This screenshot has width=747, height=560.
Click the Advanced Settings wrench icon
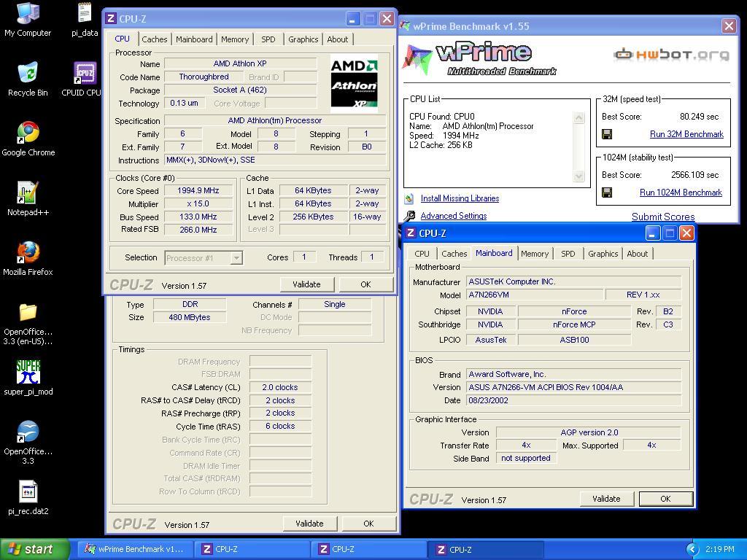pyautogui.click(x=409, y=216)
